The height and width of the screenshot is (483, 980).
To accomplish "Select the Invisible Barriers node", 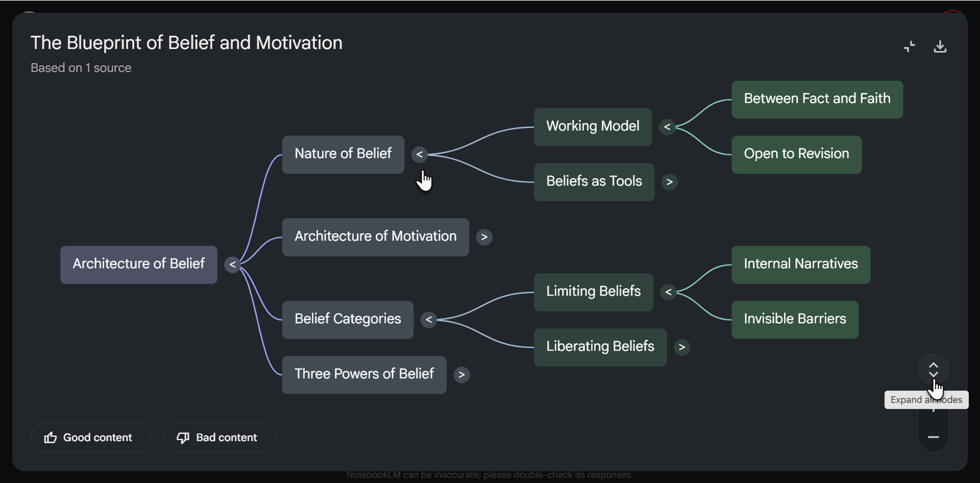I will (x=795, y=319).
